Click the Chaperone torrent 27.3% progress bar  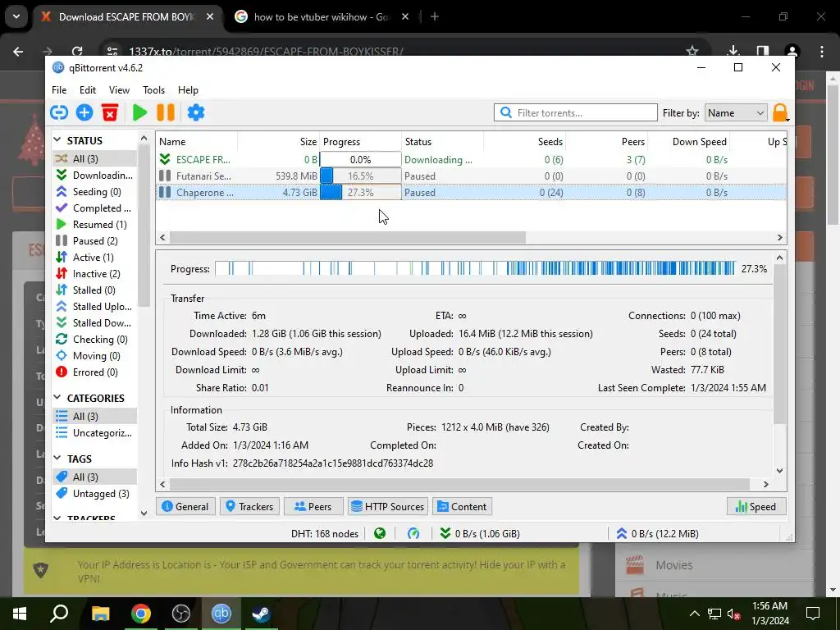pyautogui.click(x=361, y=192)
